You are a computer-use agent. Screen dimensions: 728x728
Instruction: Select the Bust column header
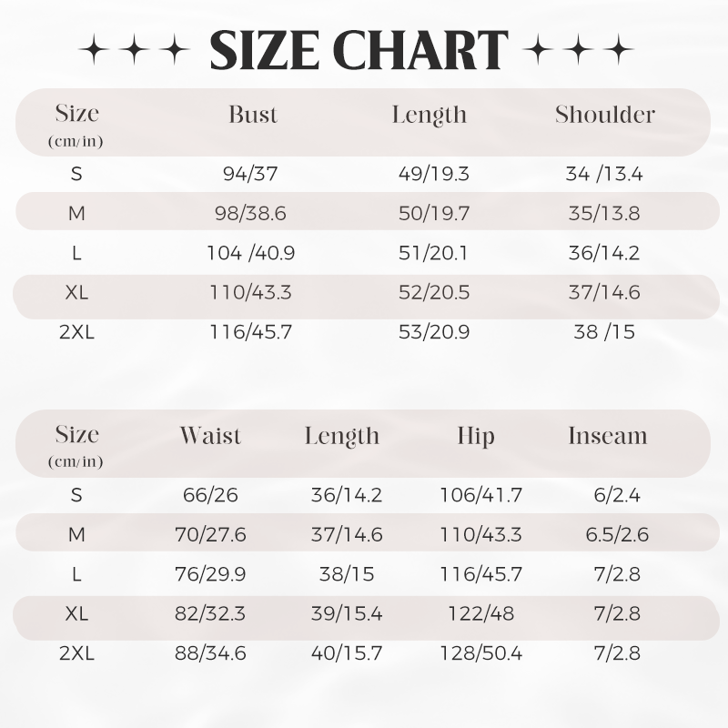pyautogui.click(x=253, y=115)
